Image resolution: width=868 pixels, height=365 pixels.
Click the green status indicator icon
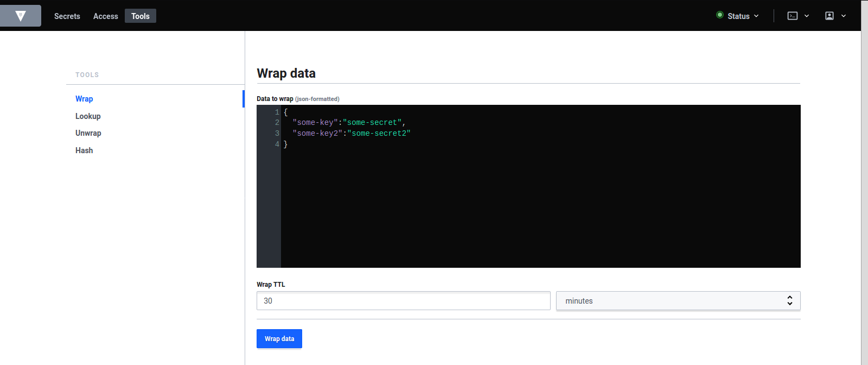[720, 15]
